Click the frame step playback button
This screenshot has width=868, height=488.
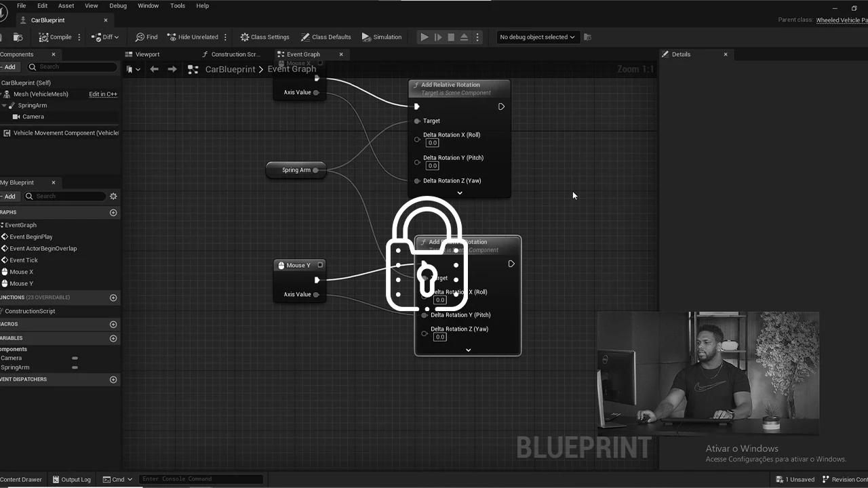[x=438, y=37]
